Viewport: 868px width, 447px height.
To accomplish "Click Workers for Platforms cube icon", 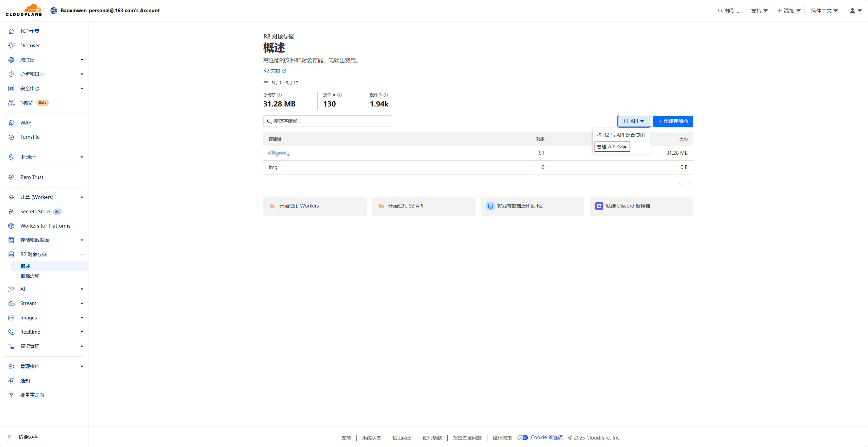I will [11, 226].
